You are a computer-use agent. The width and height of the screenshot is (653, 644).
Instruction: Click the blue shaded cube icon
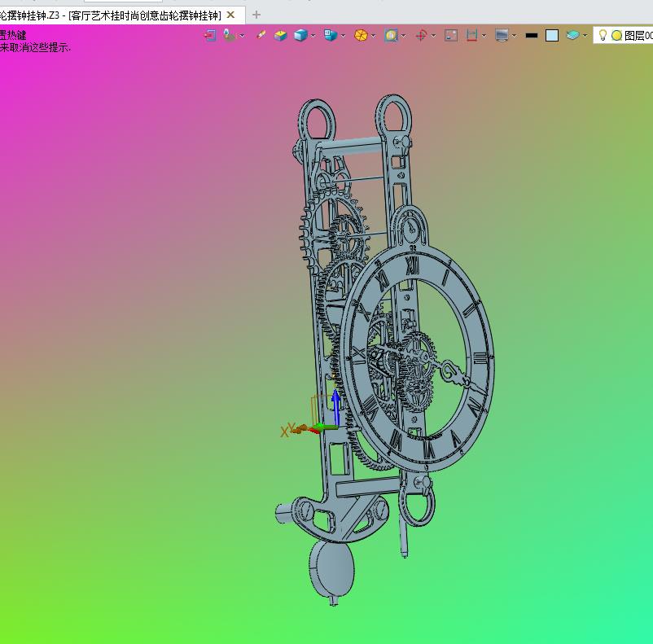[x=300, y=35]
